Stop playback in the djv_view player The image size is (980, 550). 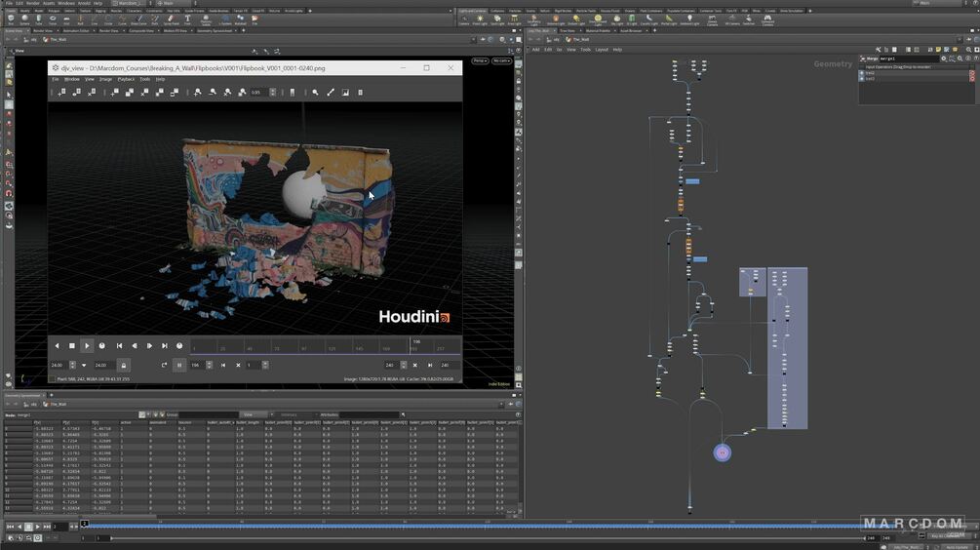click(72, 345)
